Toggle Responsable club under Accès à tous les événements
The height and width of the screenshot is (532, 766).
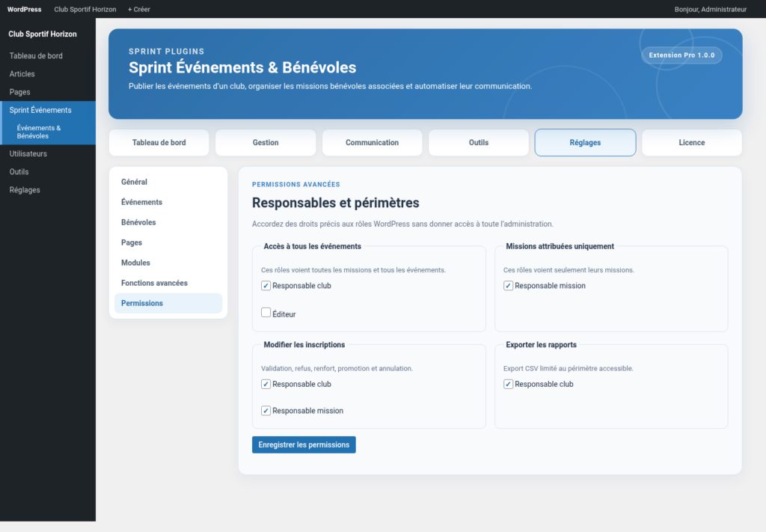pyautogui.click(x=266, y=286)
